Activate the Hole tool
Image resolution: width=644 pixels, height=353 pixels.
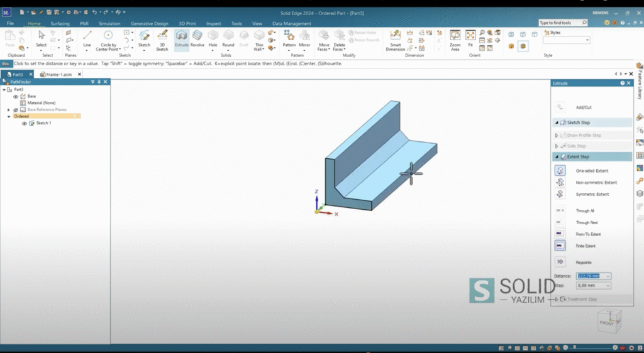click(x=213, y=40)
